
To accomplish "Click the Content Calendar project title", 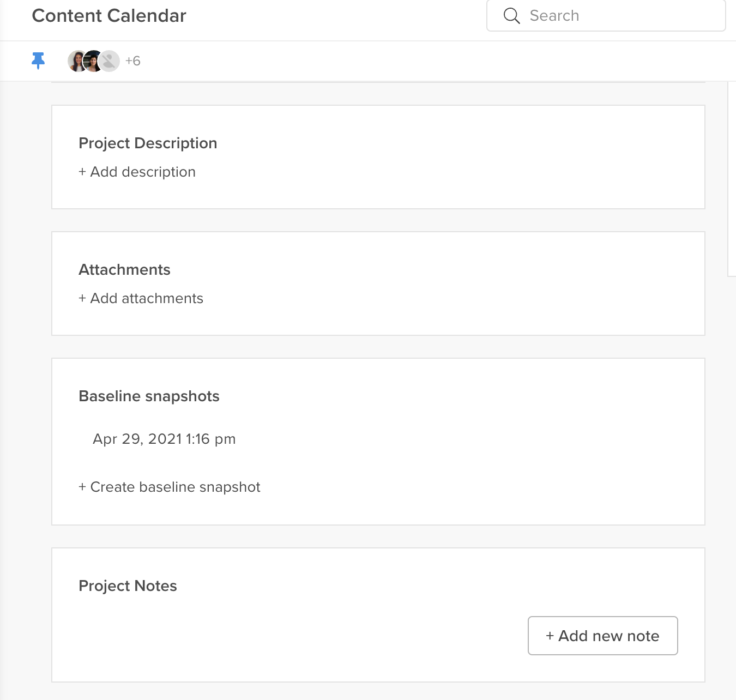I will (109, 16).
